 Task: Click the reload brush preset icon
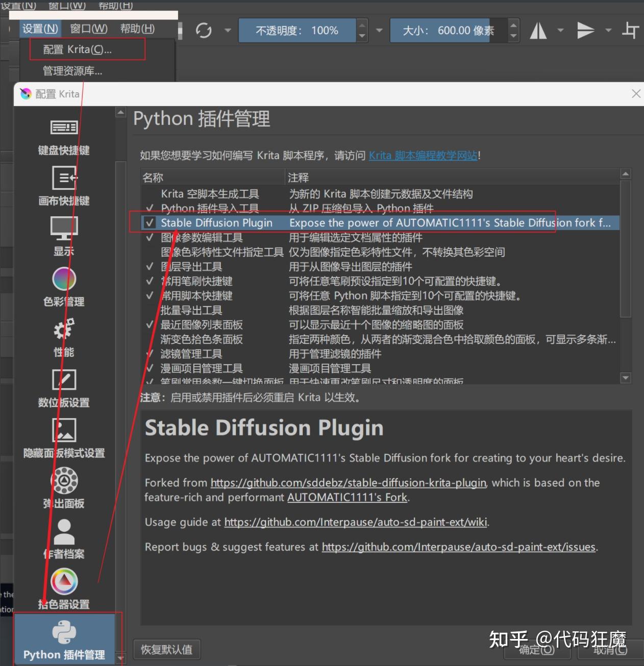point(204,31)
